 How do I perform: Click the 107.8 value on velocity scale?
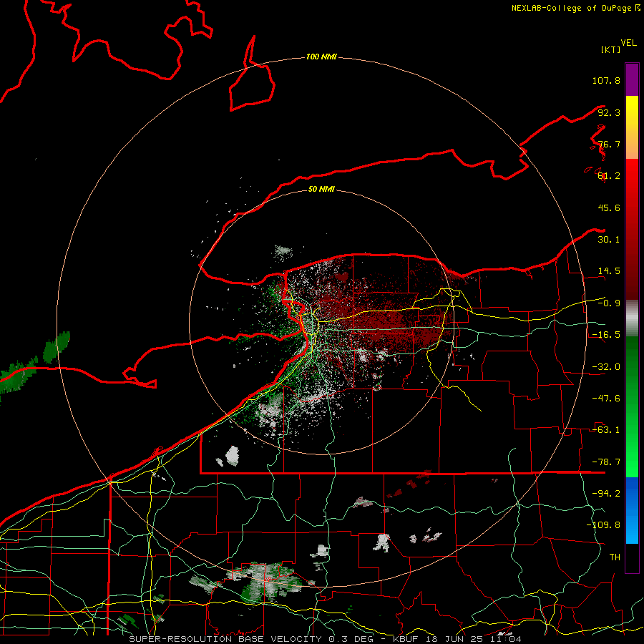pyautogui.click(x=606, y=80)
